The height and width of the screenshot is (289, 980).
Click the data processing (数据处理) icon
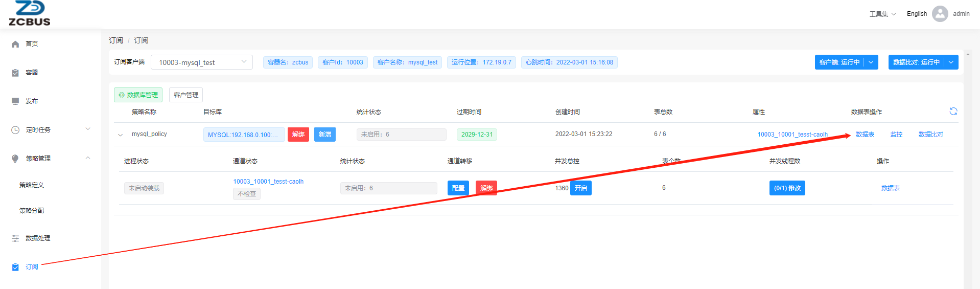(15, 238)
